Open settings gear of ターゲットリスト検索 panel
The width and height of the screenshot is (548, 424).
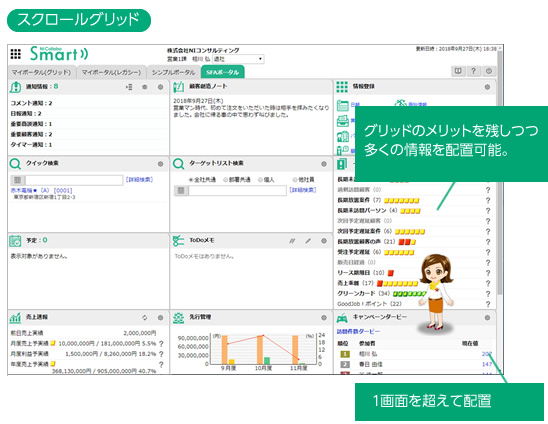(324, 164)
